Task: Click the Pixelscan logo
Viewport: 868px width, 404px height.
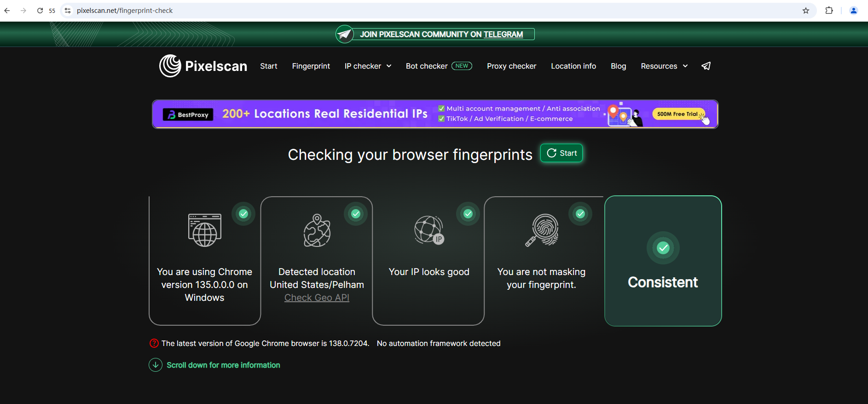Action: click(203, 66)
